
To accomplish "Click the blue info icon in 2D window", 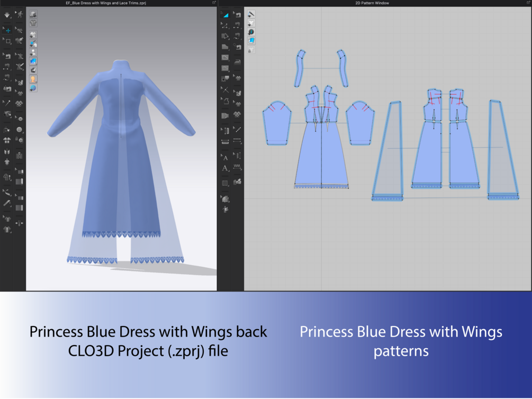I will [251, 32].
